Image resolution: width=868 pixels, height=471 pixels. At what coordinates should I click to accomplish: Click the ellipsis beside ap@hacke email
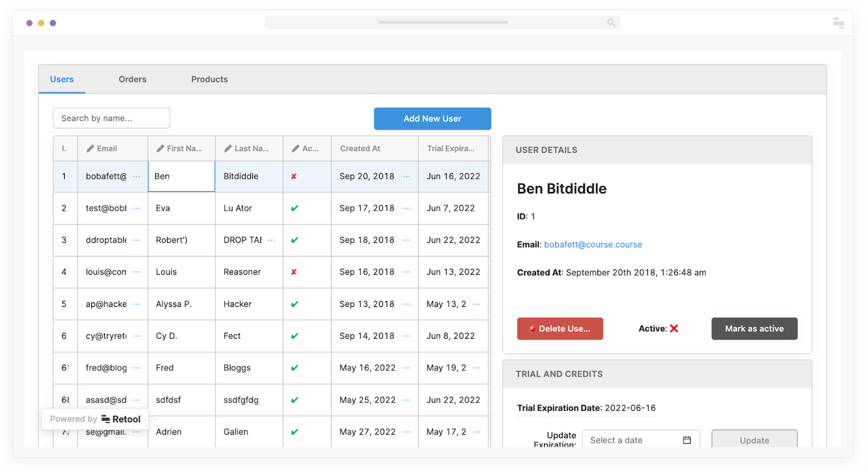click(x=136, y=304)
